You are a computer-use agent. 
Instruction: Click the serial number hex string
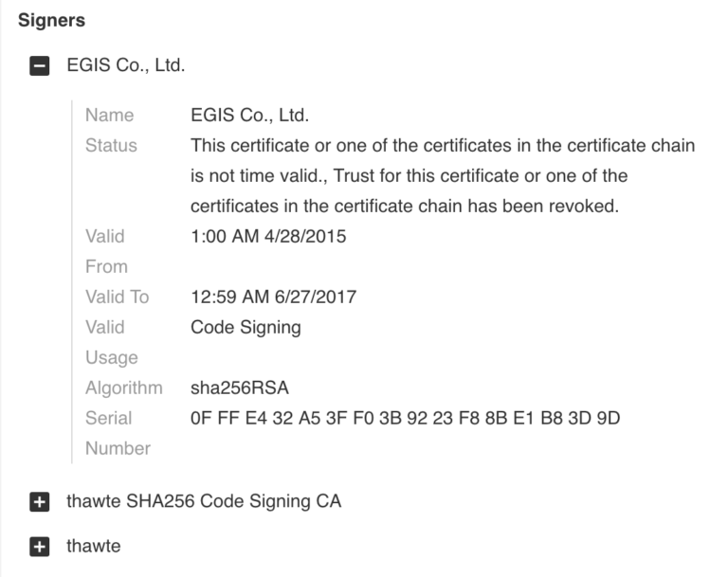tap(405, 418)
